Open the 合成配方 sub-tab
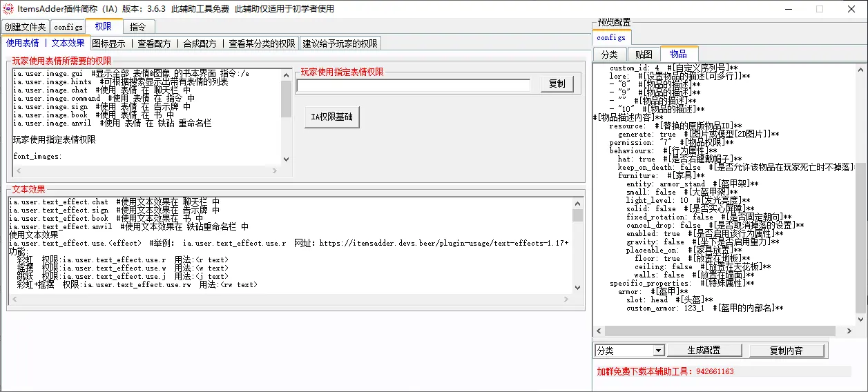868x392 pixels. 200,43
